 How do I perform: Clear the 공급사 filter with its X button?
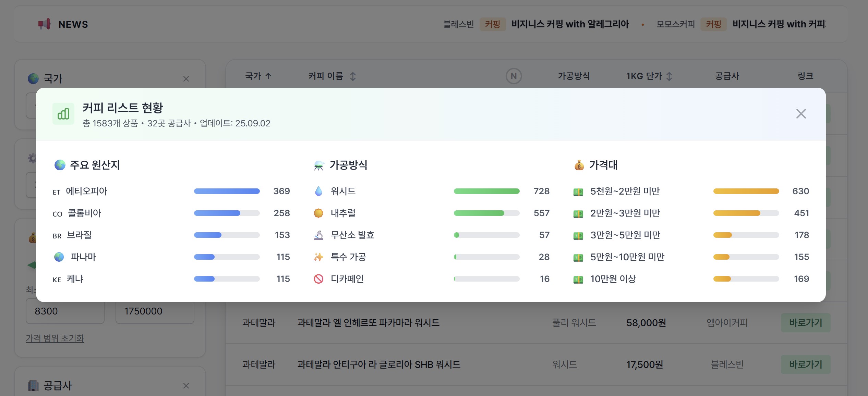[x=186, y=386]
